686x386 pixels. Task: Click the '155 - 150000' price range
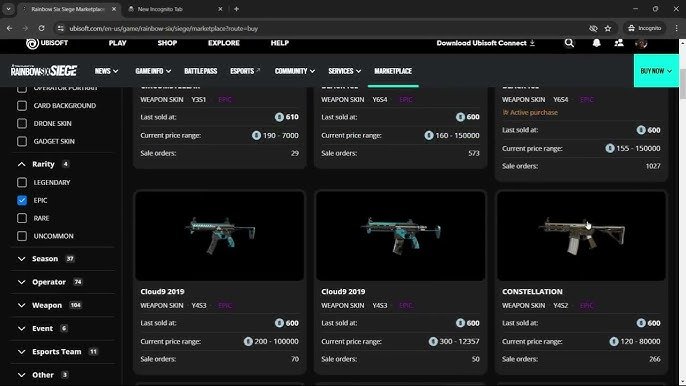click(638, 148)
